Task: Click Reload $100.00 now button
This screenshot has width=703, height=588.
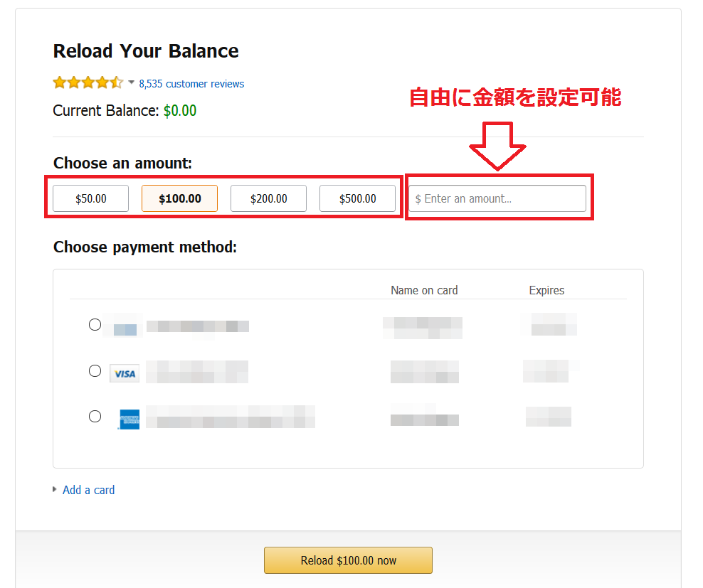Action: [x=349, y=560]
